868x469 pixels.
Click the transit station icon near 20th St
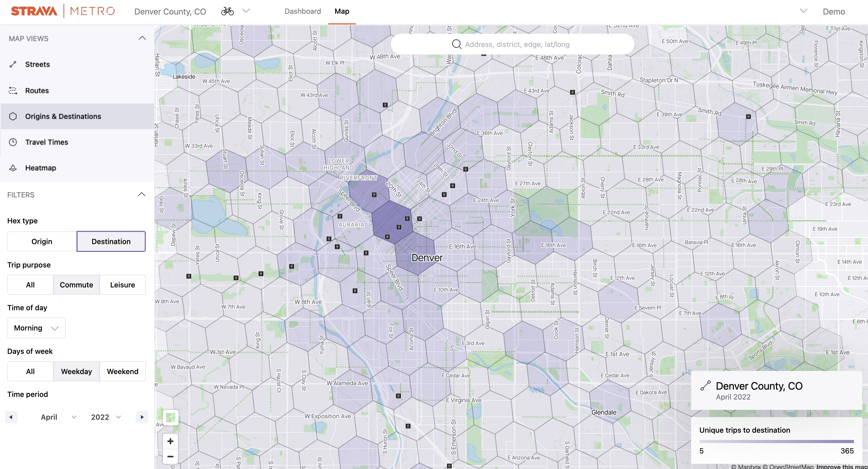pyautogui.click(x=374, y=195)
